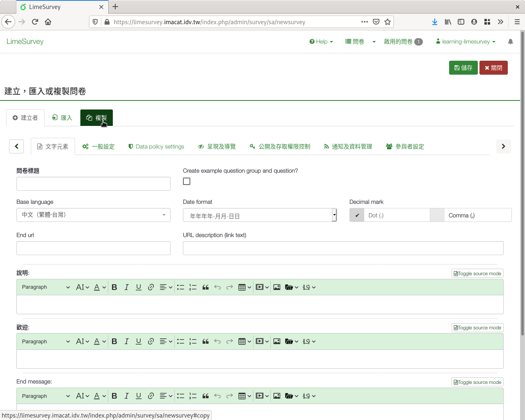Open the browser downloads arrow
Screen dimensions: 525x420
[x=435, y=22]
